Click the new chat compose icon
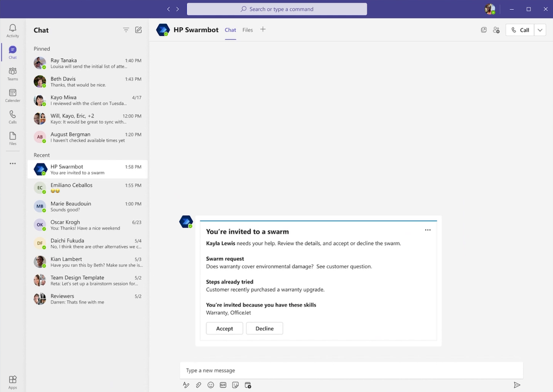The image size is (553, 392). click(x=138, y=30)
